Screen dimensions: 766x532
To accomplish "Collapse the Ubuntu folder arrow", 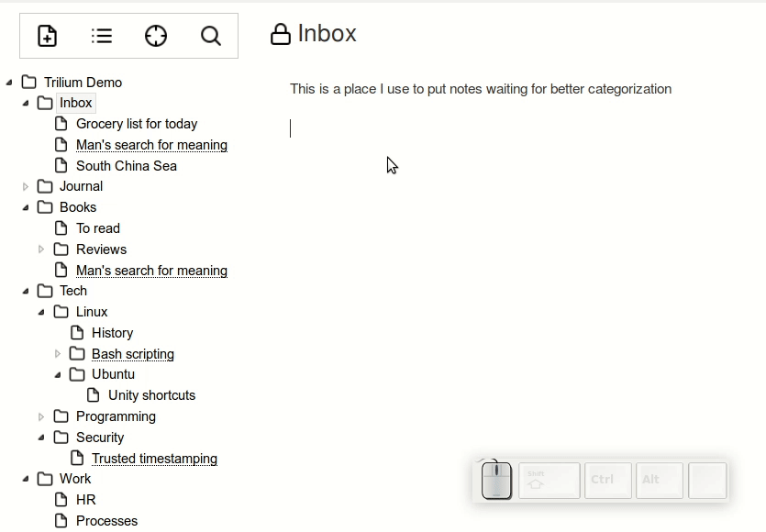I will click(x=58, y=374).
